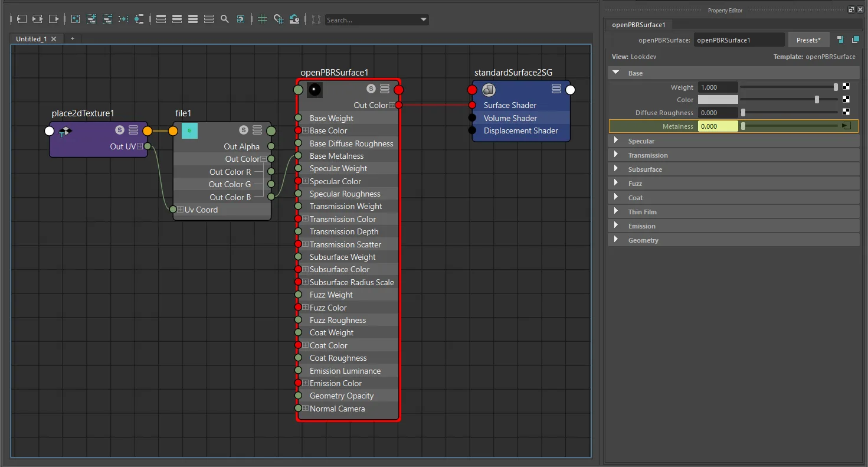This screenshot has height=467, width=868.
Task: Set nodes to full mode in toolbar
Action: tap(193, 19)
